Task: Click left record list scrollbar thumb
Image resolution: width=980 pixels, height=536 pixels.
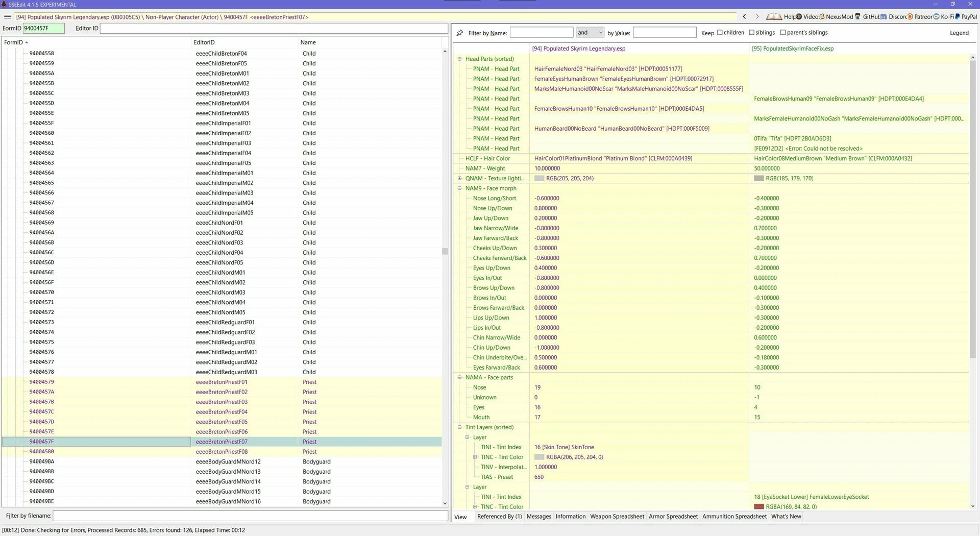Action: pos(445,251)
